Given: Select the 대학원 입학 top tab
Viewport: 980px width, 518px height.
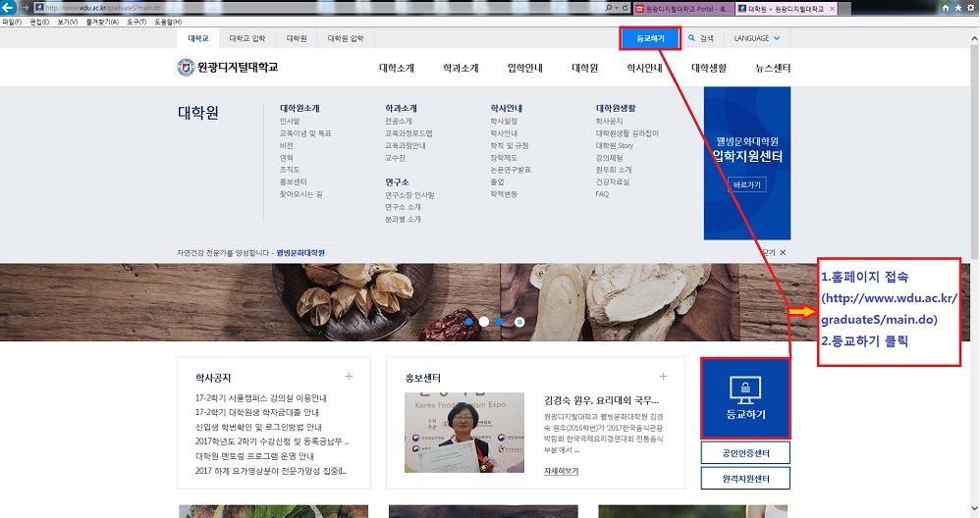Looking at the screenshot, I should point(345,38).
